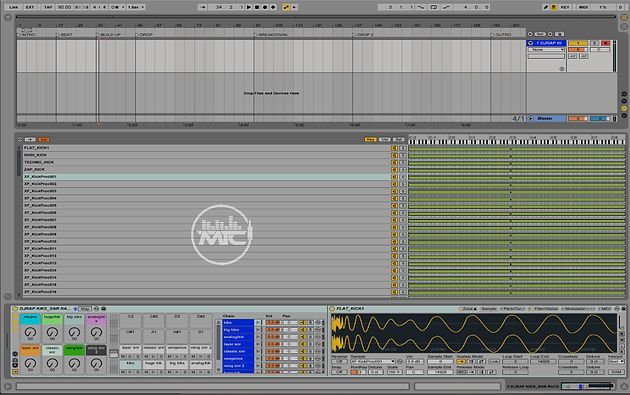
Task: Select the analog/kik chain in chain list
Action: (238, 337)
